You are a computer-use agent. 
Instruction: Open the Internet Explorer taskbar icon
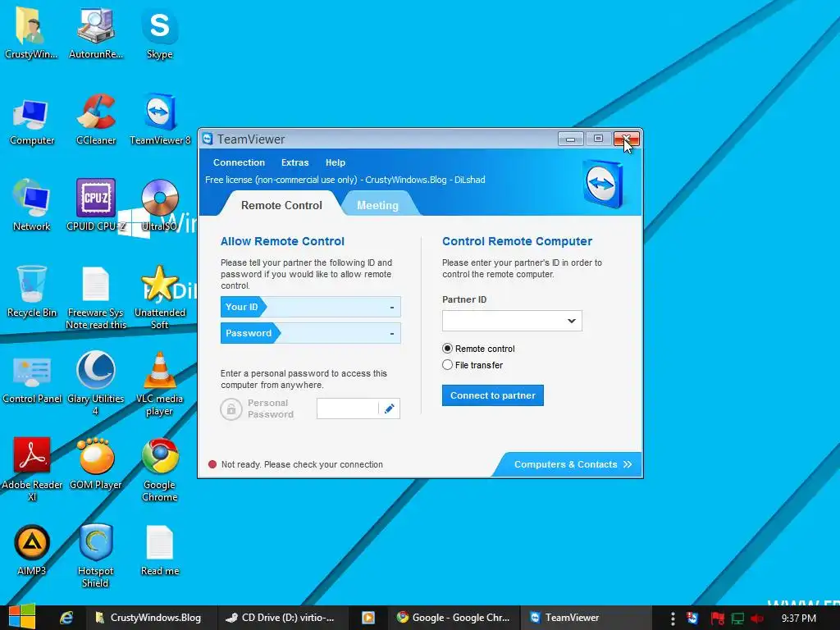pyautogui.click(x=66, y=618)
